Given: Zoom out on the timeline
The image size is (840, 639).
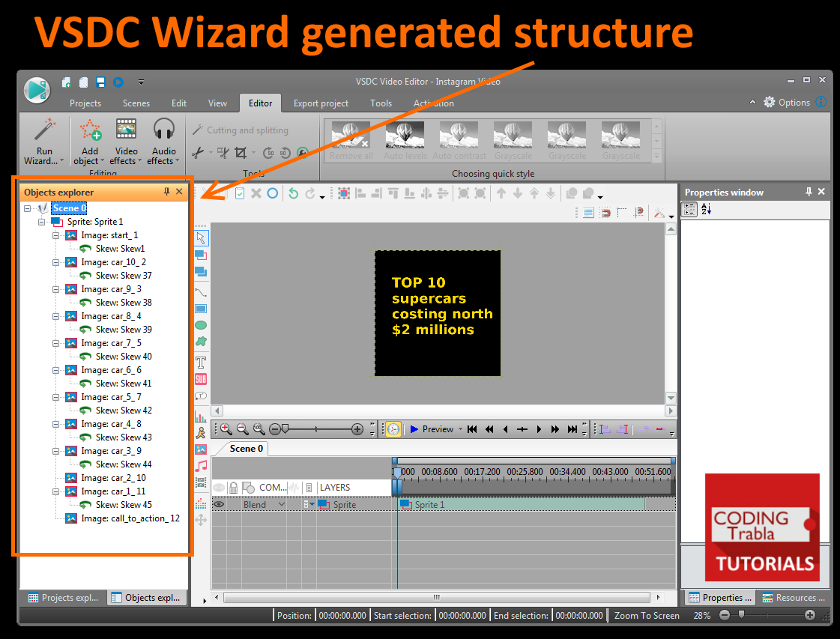Looking at the screenshot, I should tap(243, 429).
